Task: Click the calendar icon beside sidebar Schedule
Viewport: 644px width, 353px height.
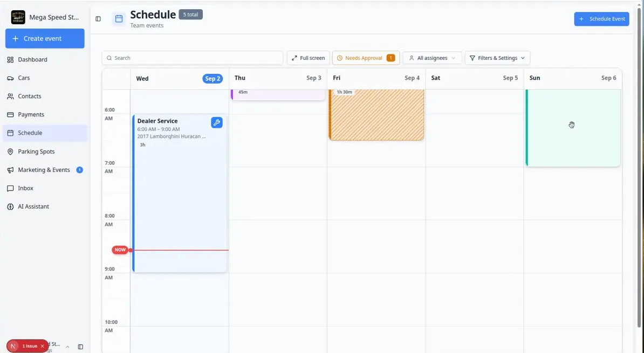Action: (10, 133)
